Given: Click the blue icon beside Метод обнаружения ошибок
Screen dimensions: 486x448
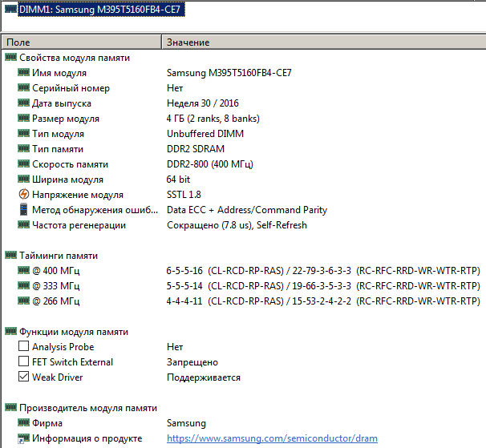Looking at the screenshot, I should click(23, 210).
